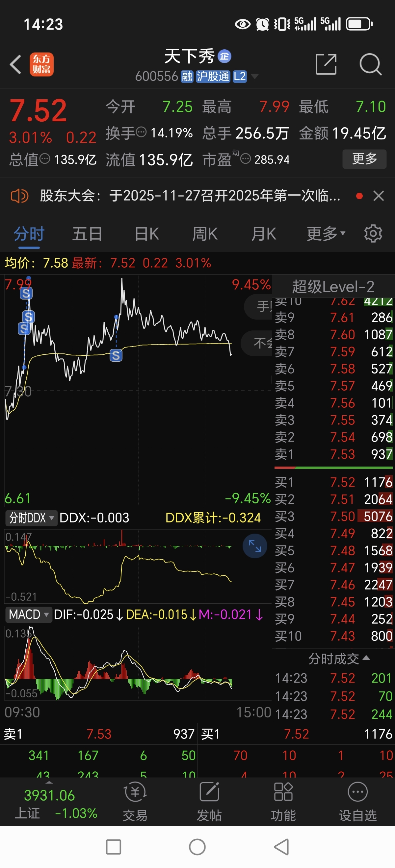Tap the expand chart fullscreen icon
Screen dimensions: 395x868
coord(255,545)
